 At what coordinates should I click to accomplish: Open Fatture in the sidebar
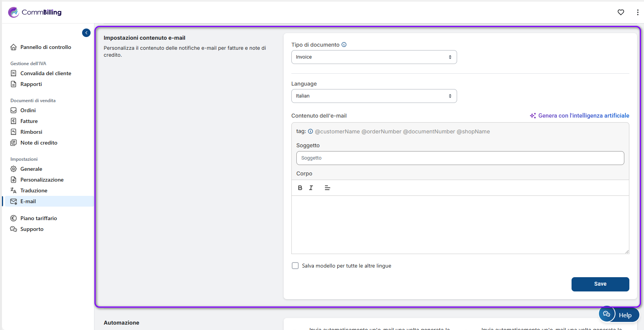(29, 121)
